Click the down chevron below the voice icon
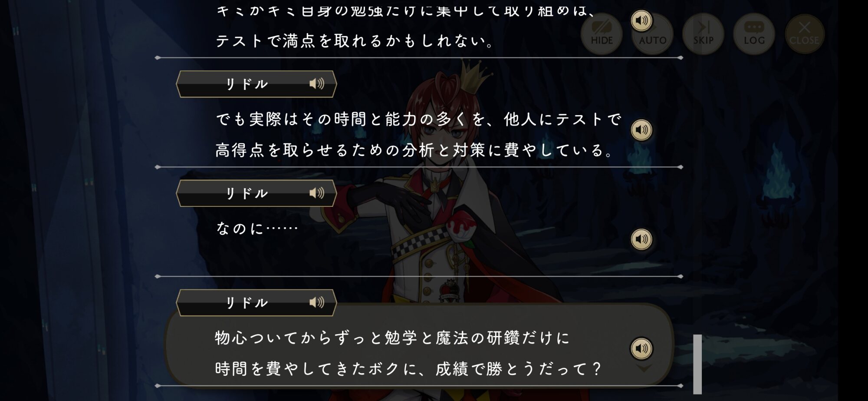868x401 pixels. pos(644,368)
